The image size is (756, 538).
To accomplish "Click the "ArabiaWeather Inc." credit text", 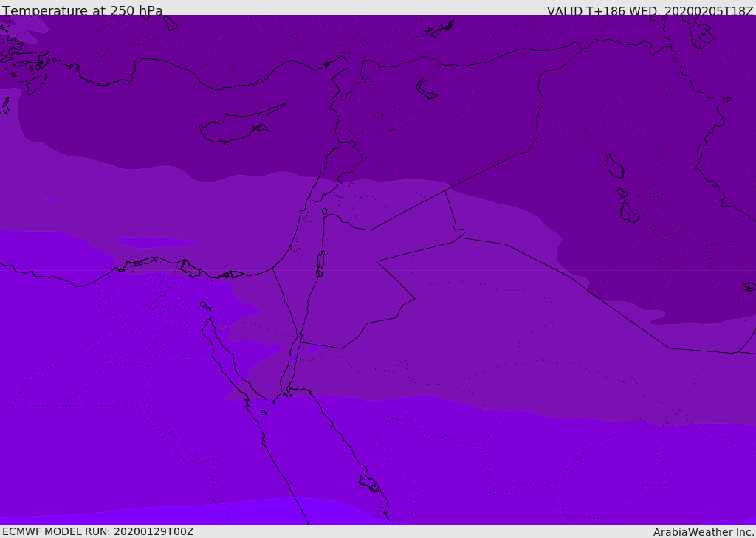I will click(x=704, y=532).
